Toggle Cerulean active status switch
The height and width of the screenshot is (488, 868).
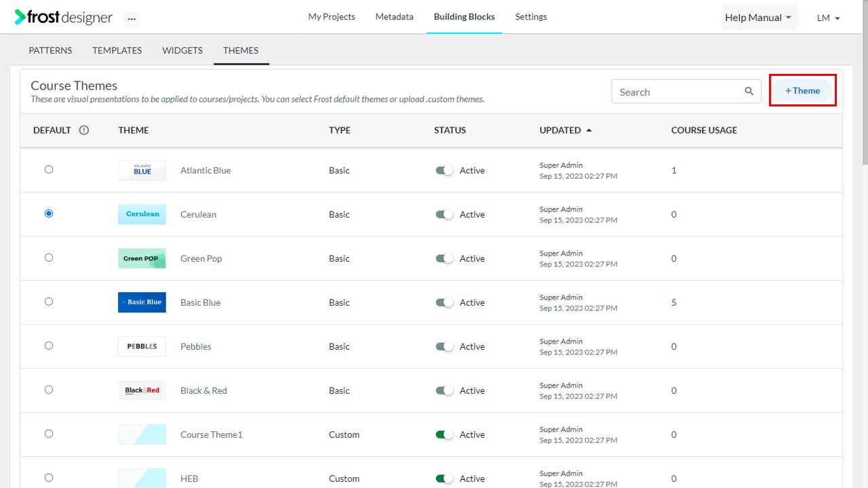(444, 214)
